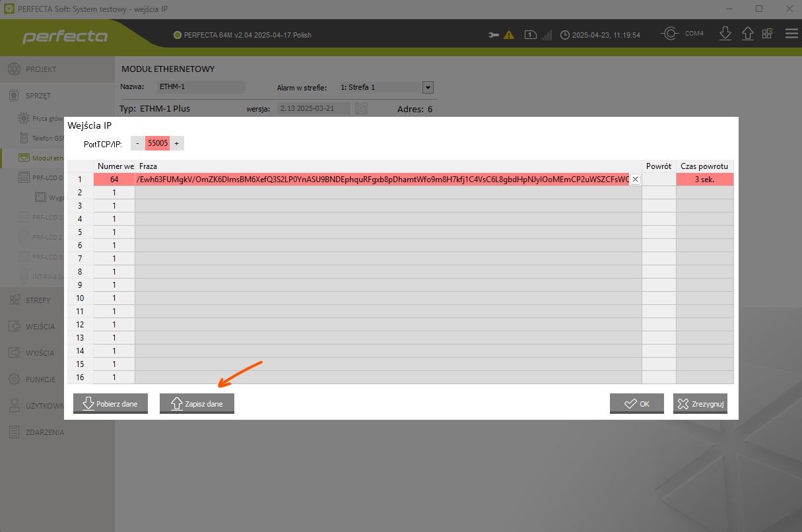
Task: Open the ZDARZENIA section in sidebar
Action: 44,432
